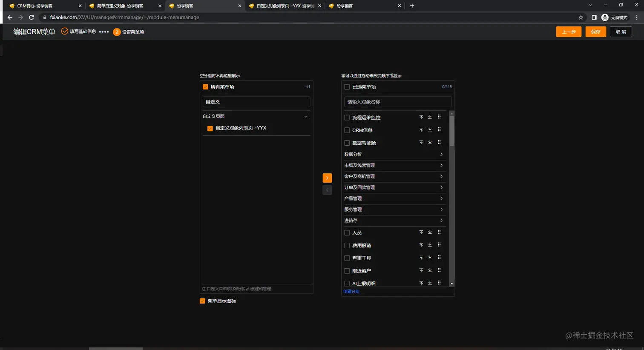644x350 pixels.
Task: Click drag handle of 查重工具 row
Action: (x=439, y=258)
